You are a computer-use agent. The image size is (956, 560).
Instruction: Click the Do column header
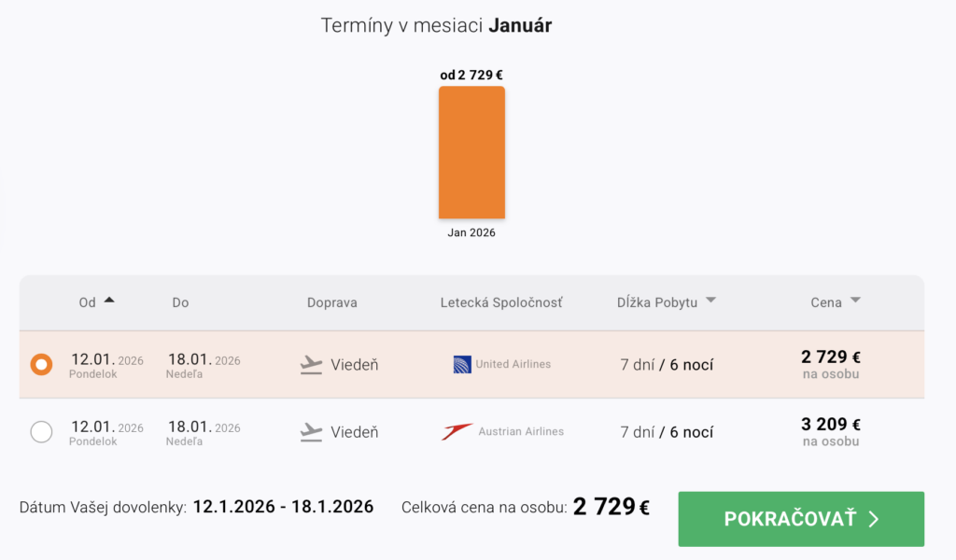tap(180, 302)
